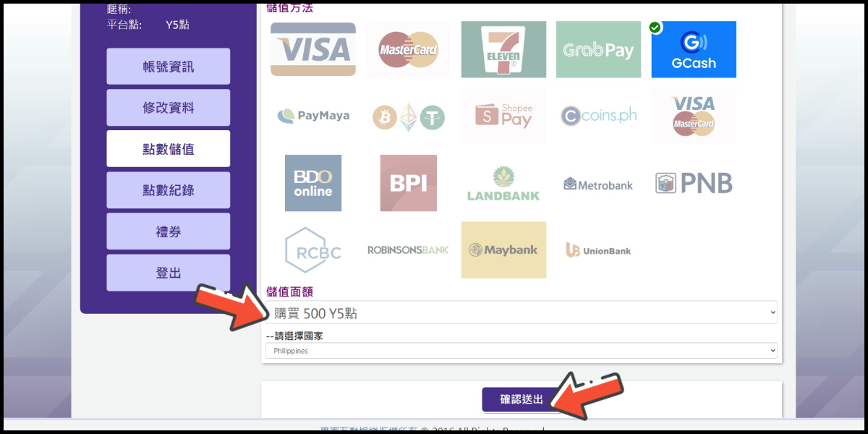The width and height of the screenshot is (868, 434).
Task: Click the 登出 logout button
Action: 169,273
